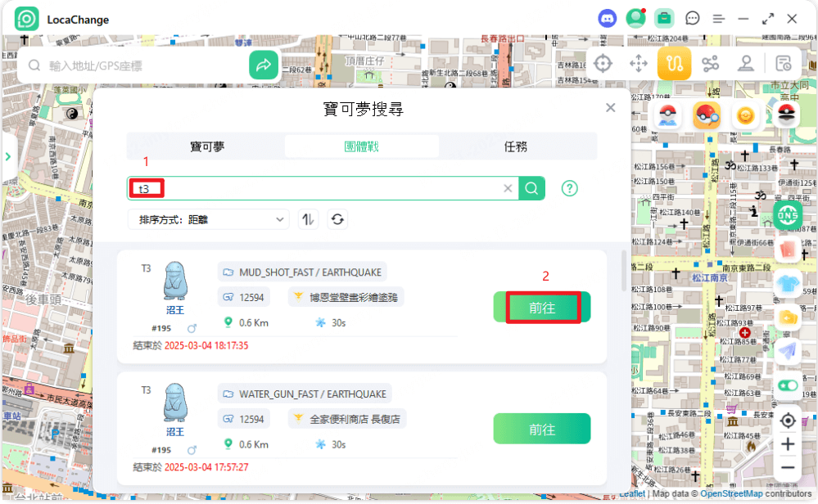Image resolution: width=818 pixels, height=504 pixels.
Task: Click the results list scrollbar
Action: [623, 271]
